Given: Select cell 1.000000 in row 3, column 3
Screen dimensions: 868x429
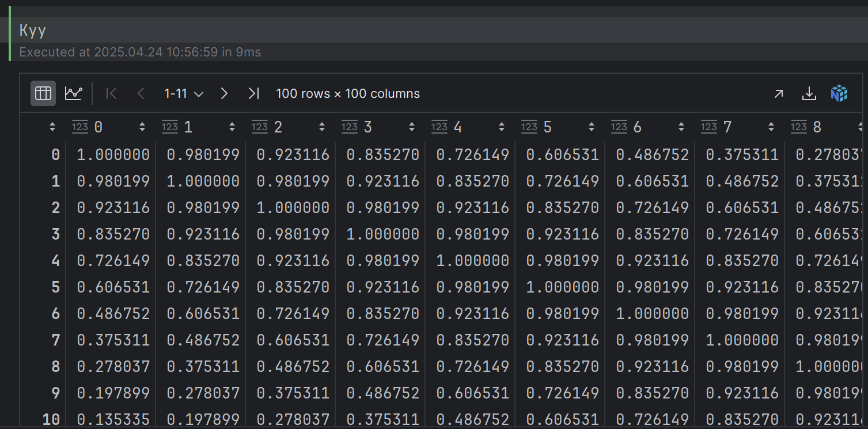Looking at the screenshot, I should pos(383,234).
